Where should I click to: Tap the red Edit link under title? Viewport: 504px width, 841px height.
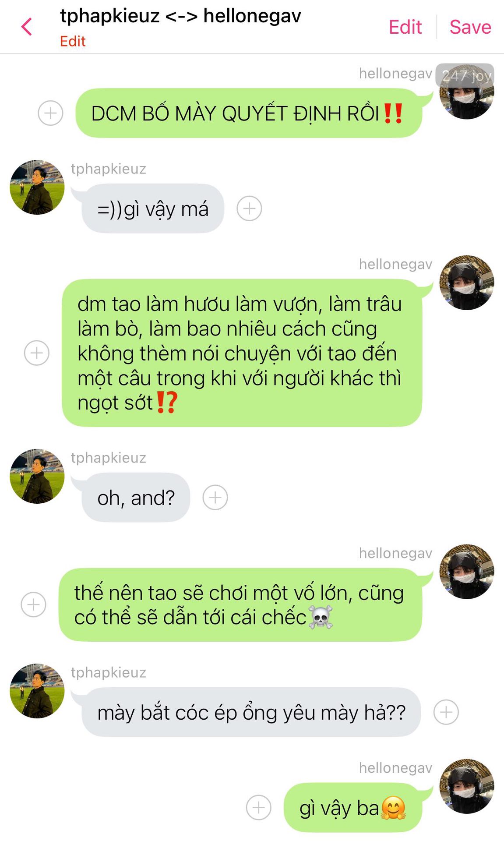pos(73,41)
